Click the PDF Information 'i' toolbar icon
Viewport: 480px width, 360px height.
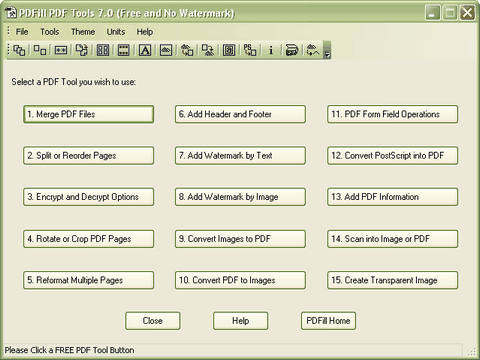point(271,50)
